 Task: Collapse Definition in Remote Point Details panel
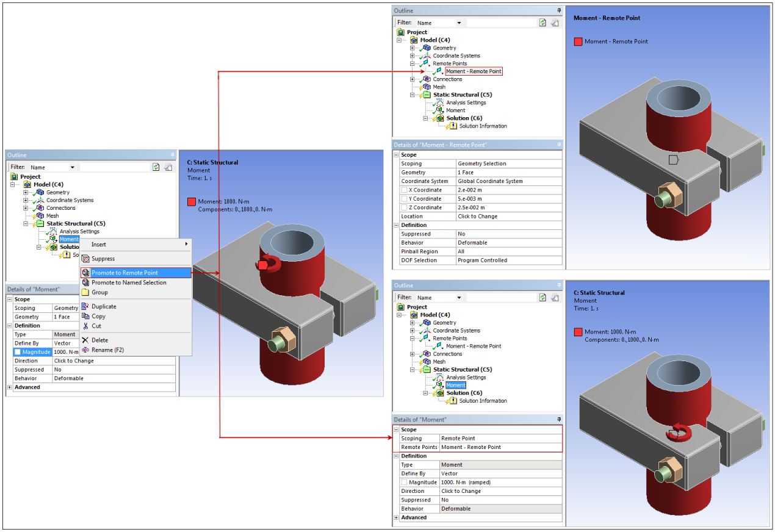click(397, 225)
